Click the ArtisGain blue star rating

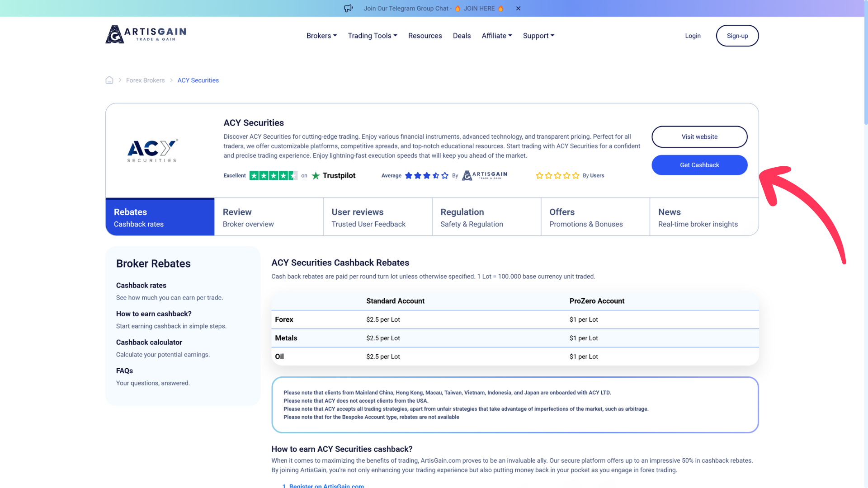[x=427, y=175]
